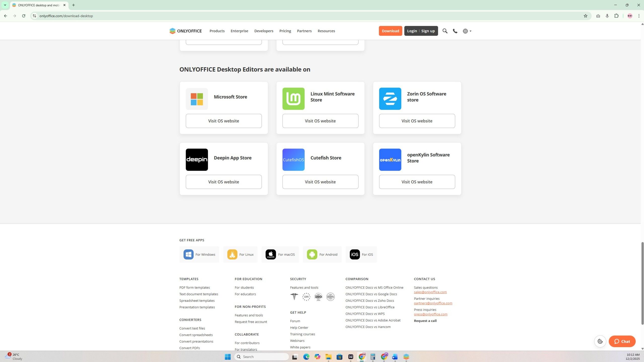Get the free app For Linux

tap(240, 254)
